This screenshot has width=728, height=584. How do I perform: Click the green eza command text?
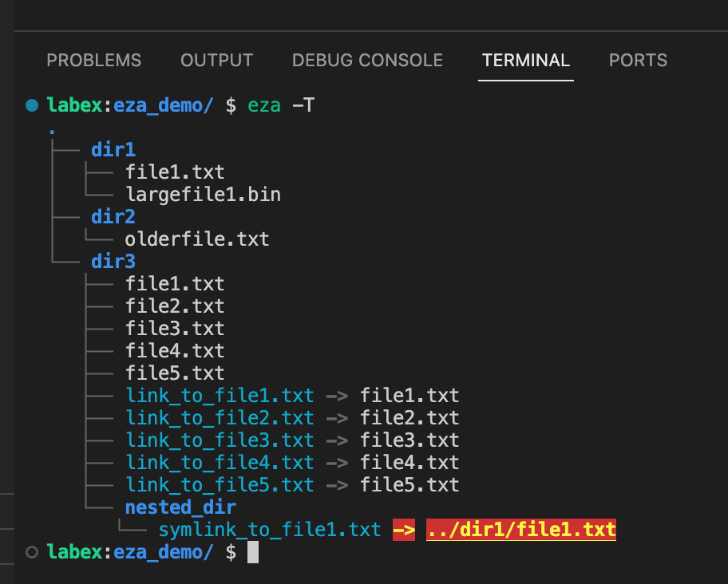click(x=264, y=105)
